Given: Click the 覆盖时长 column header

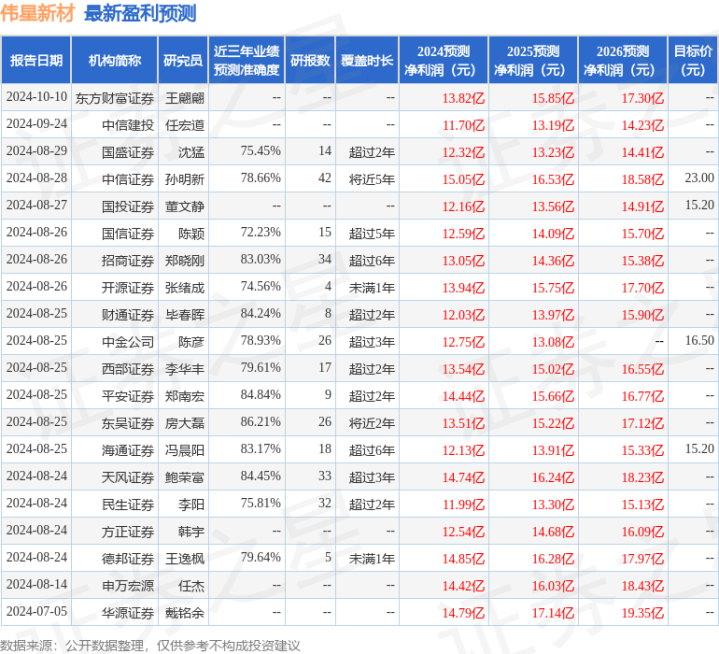Looking at the screenshot, I should pos(367,61).
